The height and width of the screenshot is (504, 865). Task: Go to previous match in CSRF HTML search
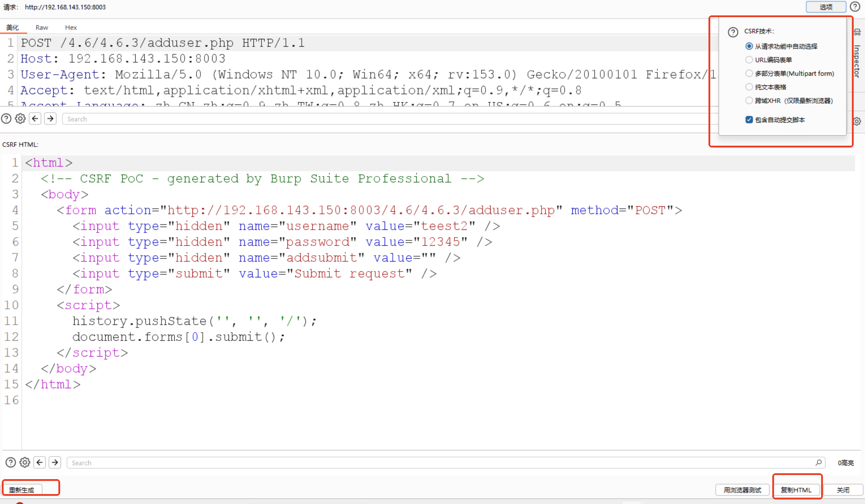click(x=40, y=462)
